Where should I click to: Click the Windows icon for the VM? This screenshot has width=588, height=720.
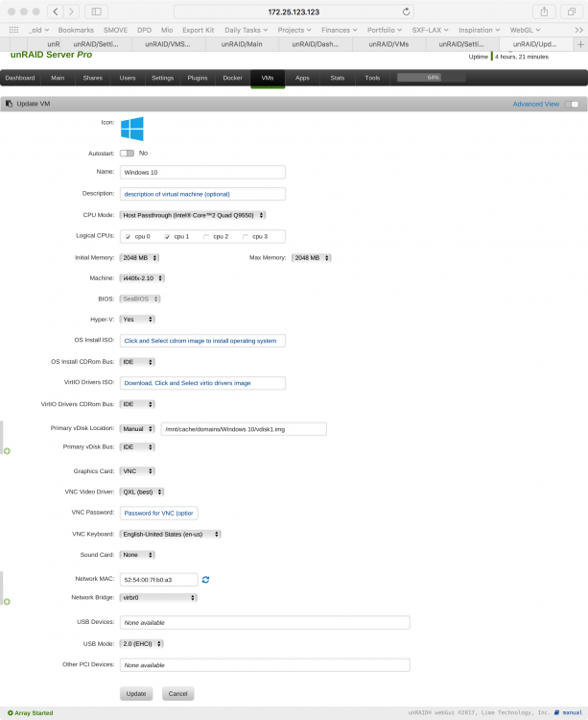(x=132, y=129)
